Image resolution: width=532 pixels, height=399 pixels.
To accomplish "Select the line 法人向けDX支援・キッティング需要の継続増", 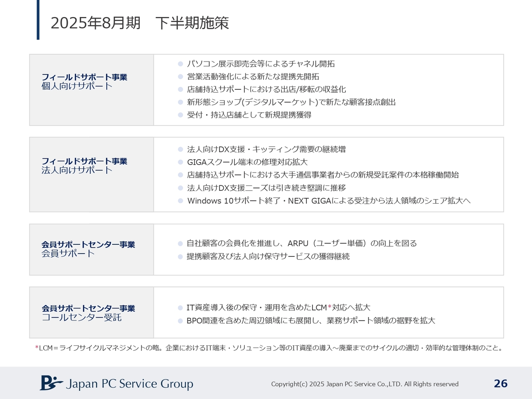I will pyautogui.click(x=266, y=149).
